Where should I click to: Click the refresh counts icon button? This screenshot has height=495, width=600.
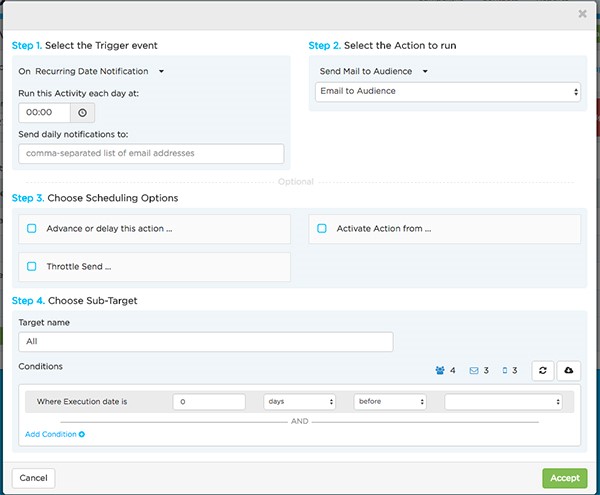click(x=543, y=370)
